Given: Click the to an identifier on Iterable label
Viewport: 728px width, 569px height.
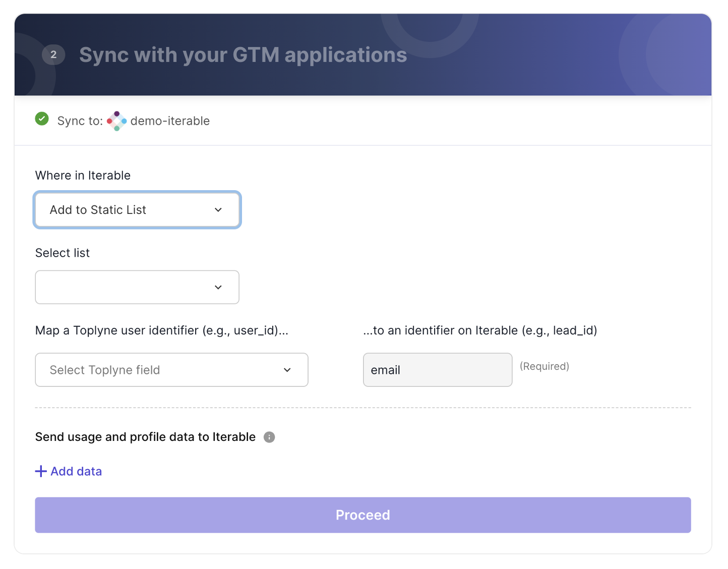Looking at the screenshot, I should coord(480,330).
